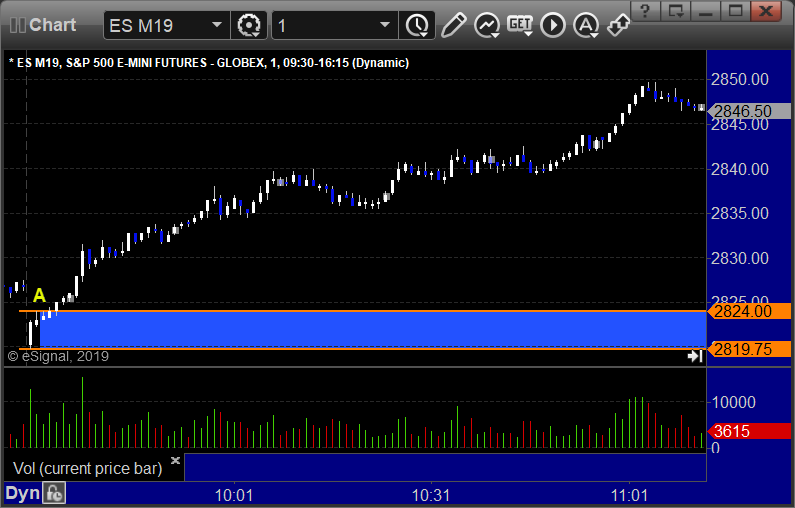Click the window link dropdown icon in the title bar
The image size is (795, 508).
coord(675,11)
